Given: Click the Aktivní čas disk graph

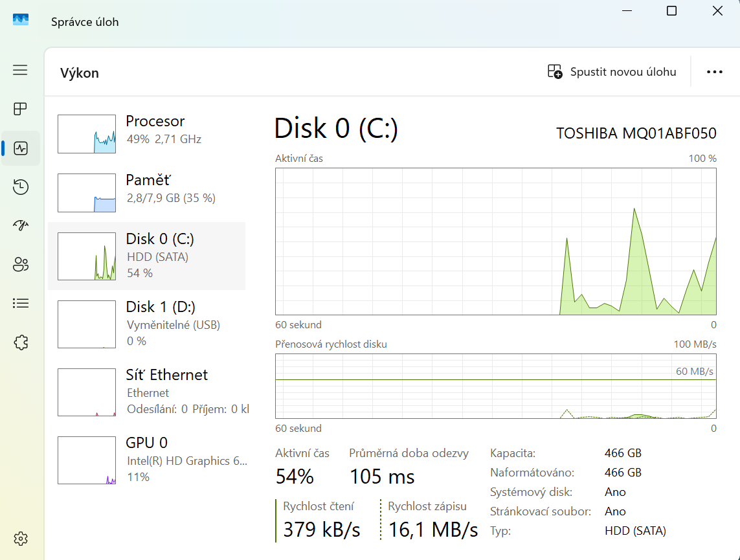Looking at the screenshot, I should [x=495, y=241].
